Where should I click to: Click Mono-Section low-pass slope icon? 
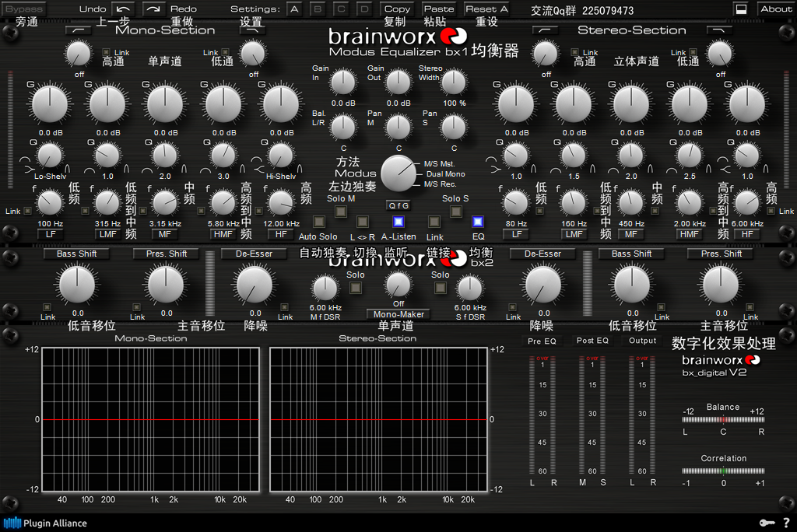[x=252, y=30]
